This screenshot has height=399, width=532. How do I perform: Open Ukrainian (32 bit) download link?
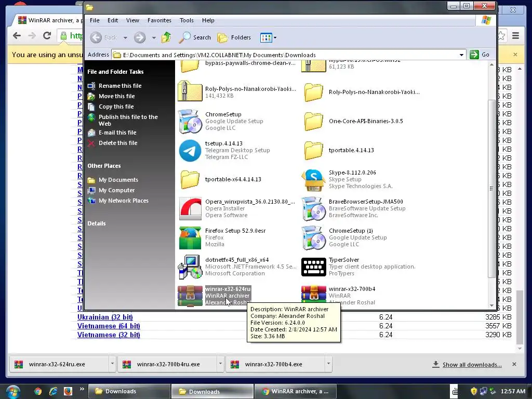[x=105, y=317]
